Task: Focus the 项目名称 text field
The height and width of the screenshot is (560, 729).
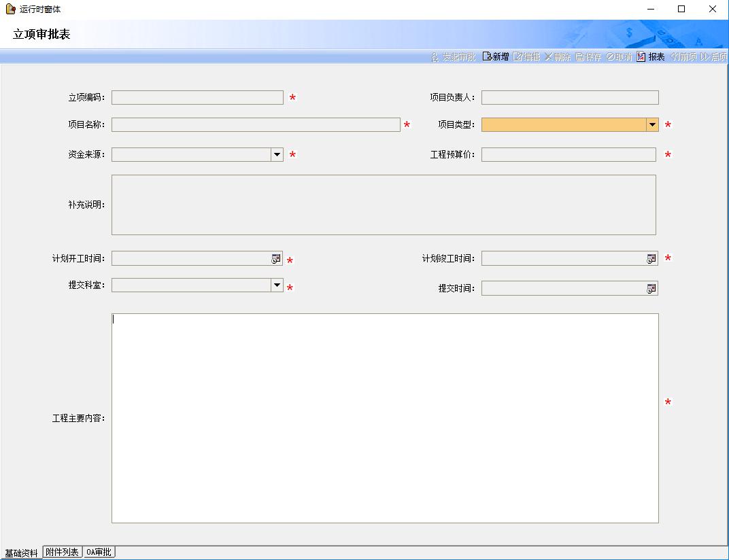Action: point(256,125)
